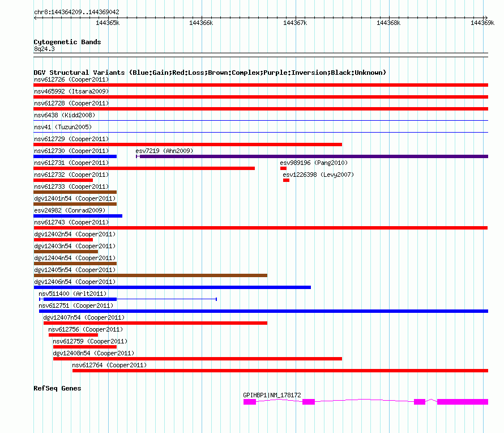Open the nsv612751 (Cooper2011) label
The width and height of the screenshot is (504, 433).
coord(76,305)
